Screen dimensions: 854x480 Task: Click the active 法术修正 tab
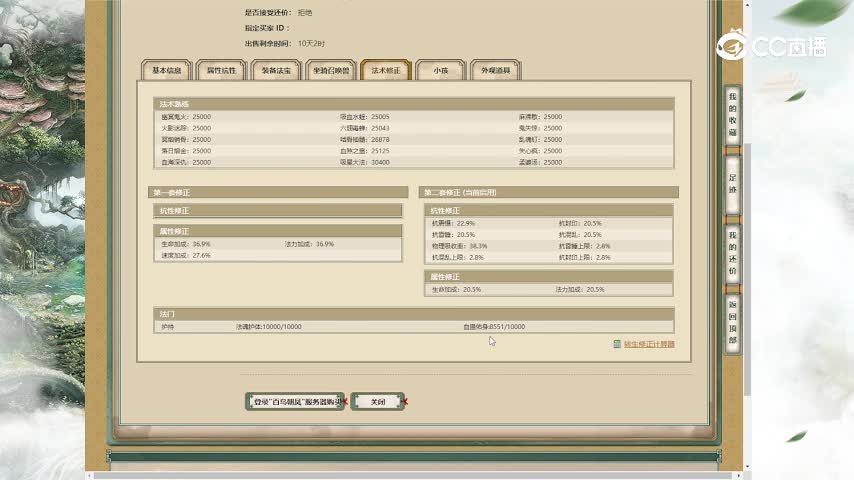point(386,71)
